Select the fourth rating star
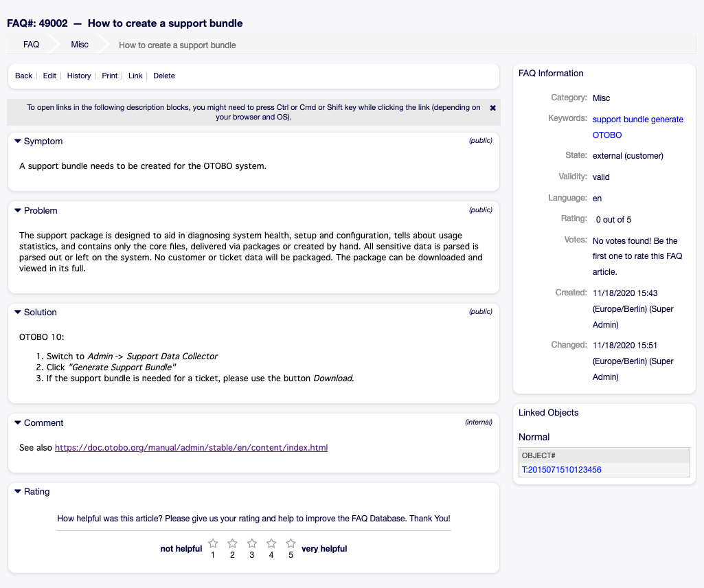Image resolution: width=704 pixels, height=588 pixels. point(271,543)
